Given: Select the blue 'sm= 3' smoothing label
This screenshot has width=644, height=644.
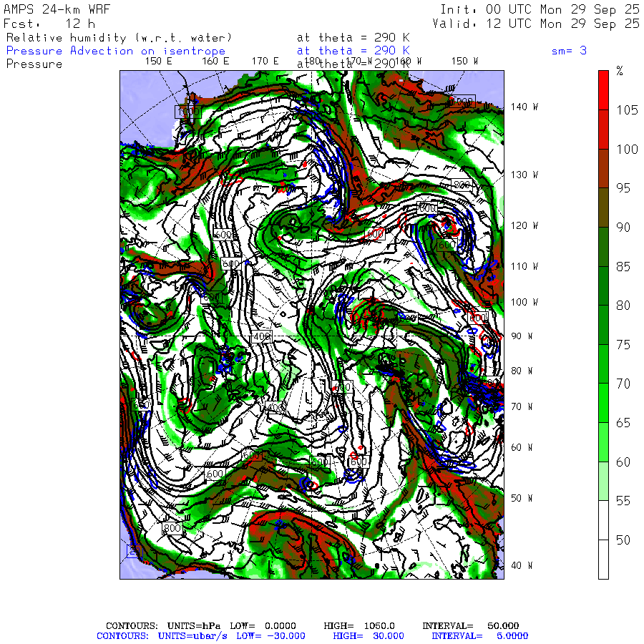Looking at the screenshot, I should point(569,51).
